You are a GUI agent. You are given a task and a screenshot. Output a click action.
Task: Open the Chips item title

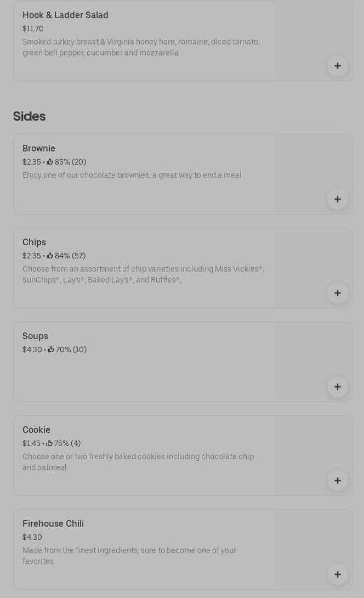pyautogui.click(x=34, y=242)
